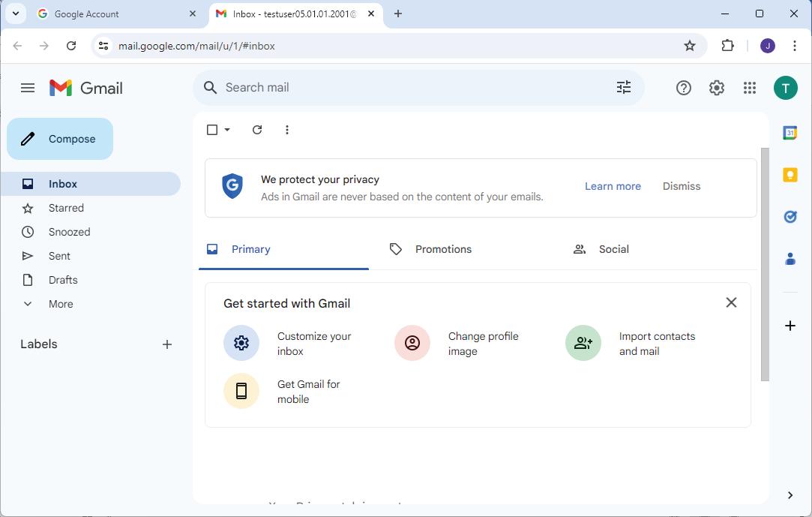The width and height of the screenshot is (812, 517).
Task: Open Customize your inbox text link
Action: tap(314, 344)
